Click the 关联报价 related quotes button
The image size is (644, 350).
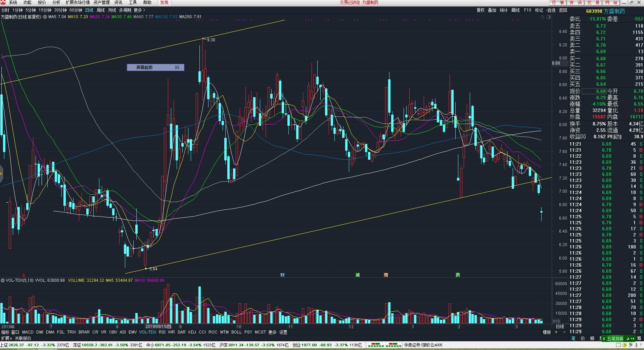[23, 338]
